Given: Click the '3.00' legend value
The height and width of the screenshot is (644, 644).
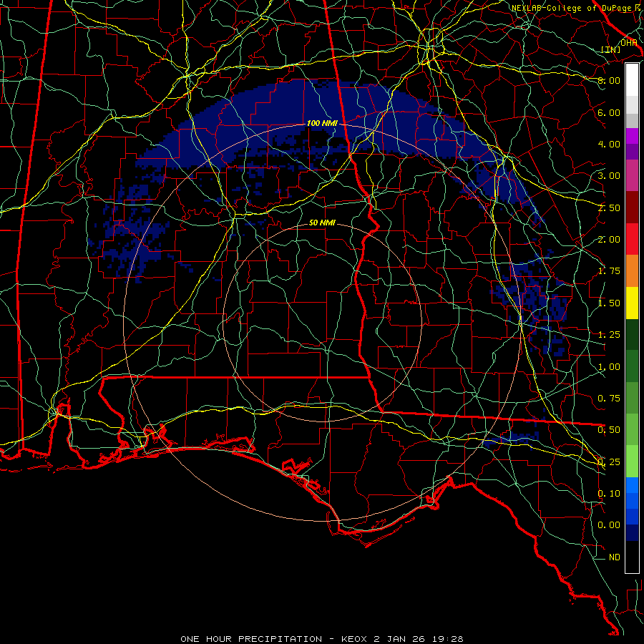Looking at the screenshot, I should click(609, 176).
